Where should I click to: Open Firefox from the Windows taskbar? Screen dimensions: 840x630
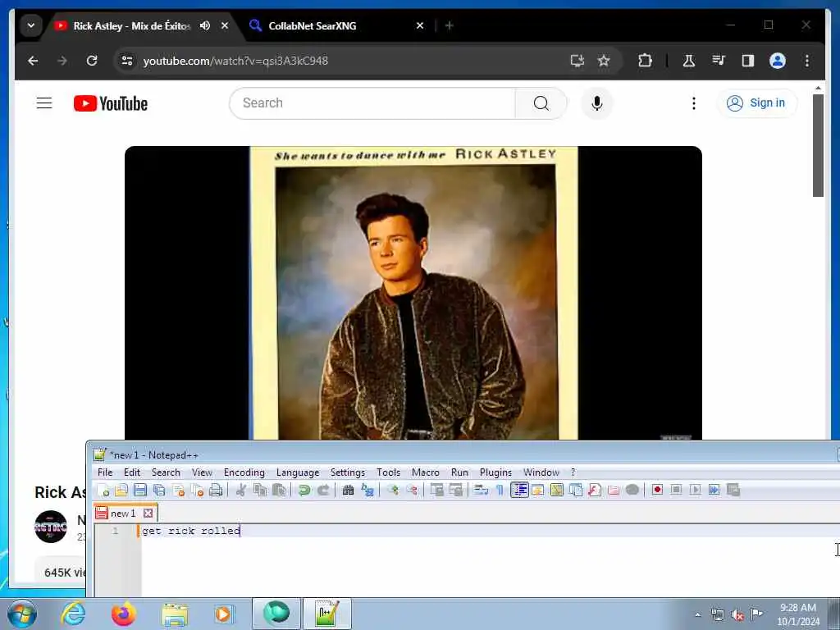tap(123, 614)
